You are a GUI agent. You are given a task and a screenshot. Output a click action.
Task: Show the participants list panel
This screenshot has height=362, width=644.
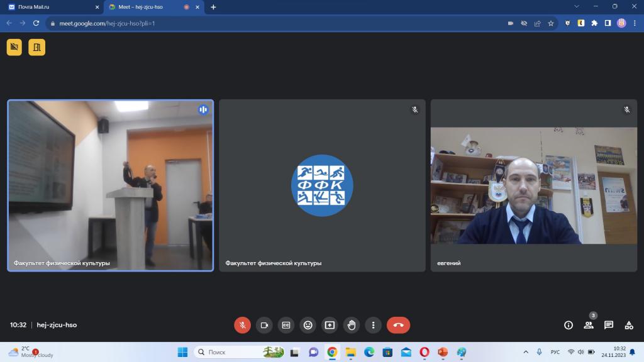589,325
